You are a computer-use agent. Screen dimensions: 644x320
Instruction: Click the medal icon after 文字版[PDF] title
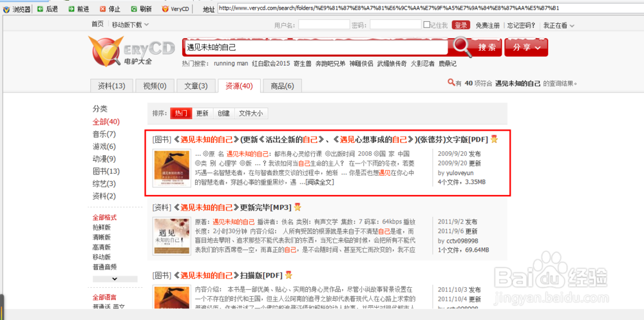click(494, 139)
